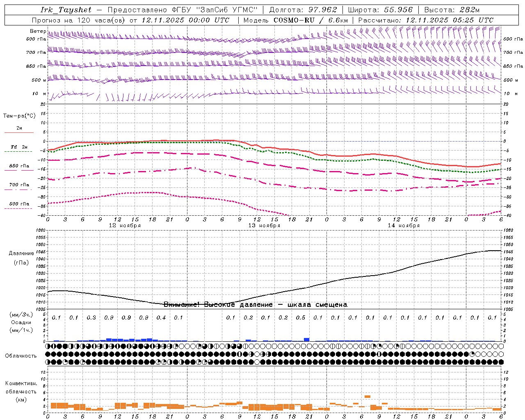The height and width of the screenshot is (420, 525).
Task: Click the Долгота: 97.962 value
Action: pyautogui.click(x=303, y=10)
